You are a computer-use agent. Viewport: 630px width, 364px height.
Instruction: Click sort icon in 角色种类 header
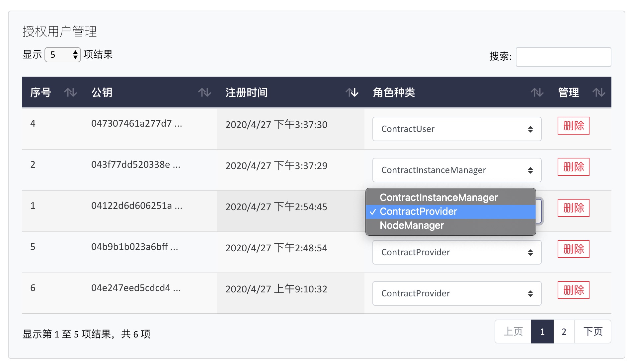tap(537, 92)
